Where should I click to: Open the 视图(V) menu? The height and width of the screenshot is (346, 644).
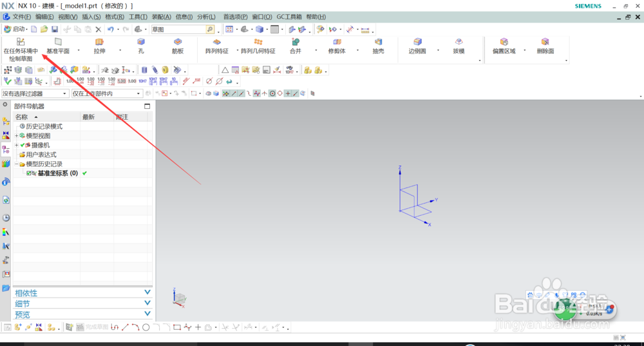pos(68,17)
